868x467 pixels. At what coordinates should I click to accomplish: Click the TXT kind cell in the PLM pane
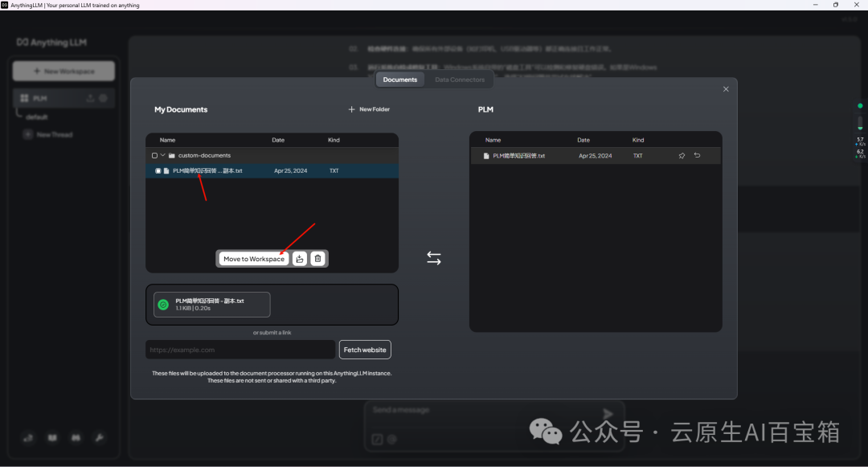click(x=637, y=156)
